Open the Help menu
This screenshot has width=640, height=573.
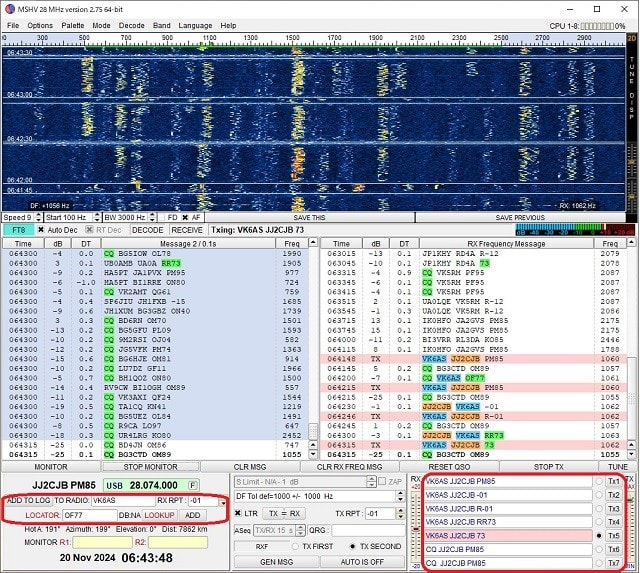[x=228, y=25]
